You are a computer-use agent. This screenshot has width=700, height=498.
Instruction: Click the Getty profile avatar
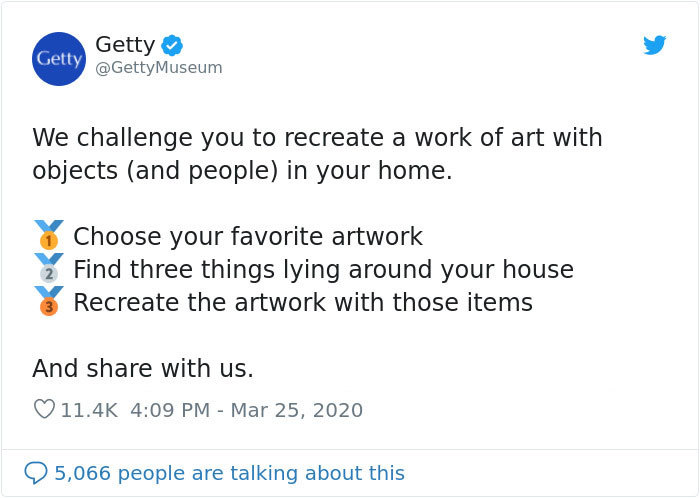coord(59,59)
